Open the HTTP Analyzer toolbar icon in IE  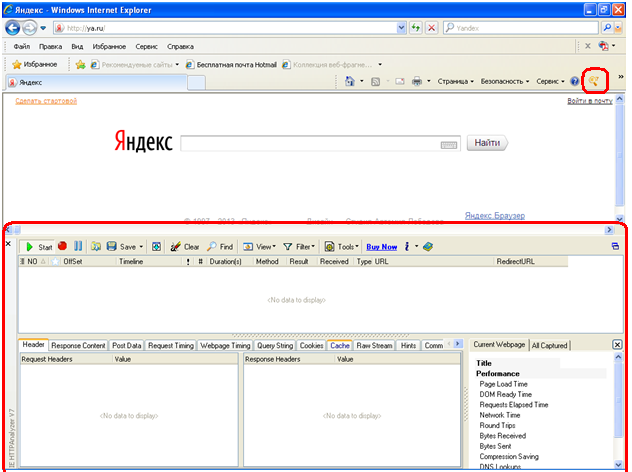pos(594,81)
